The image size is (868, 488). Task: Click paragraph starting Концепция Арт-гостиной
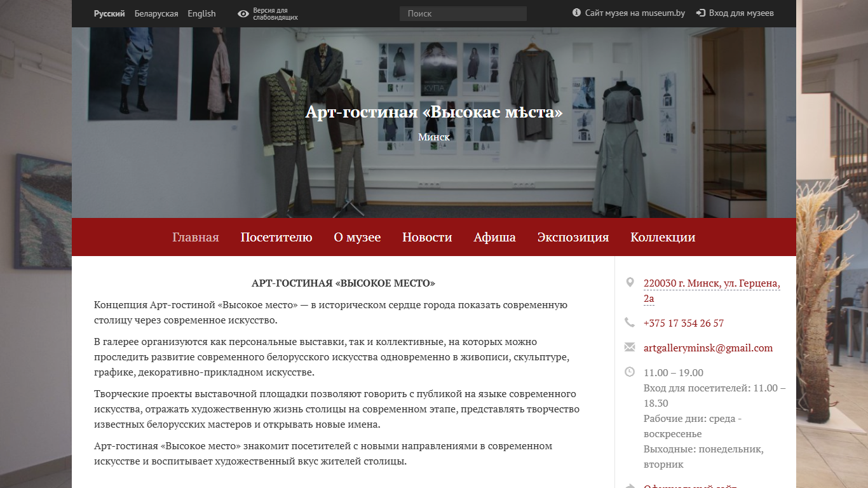click(x=330, y=312)
